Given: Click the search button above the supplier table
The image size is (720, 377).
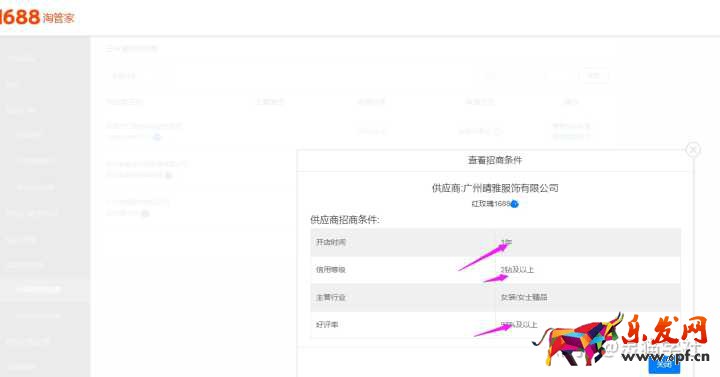Looking at the screenshot, I should point(594,76).
